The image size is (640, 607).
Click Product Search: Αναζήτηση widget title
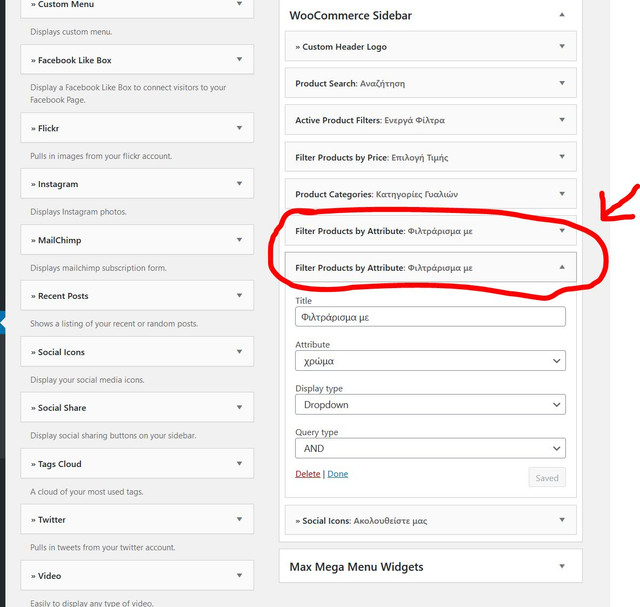click(x=350, y=84)
